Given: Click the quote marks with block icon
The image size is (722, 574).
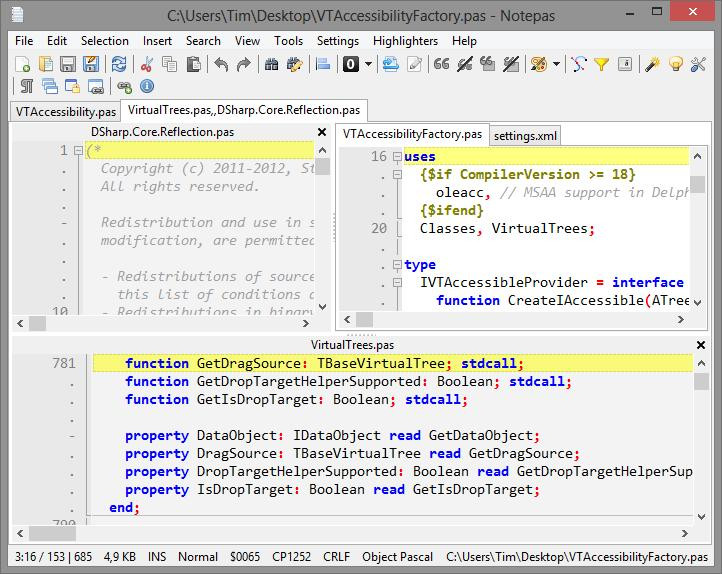Looking at the screenshot, I should (488, 64).
